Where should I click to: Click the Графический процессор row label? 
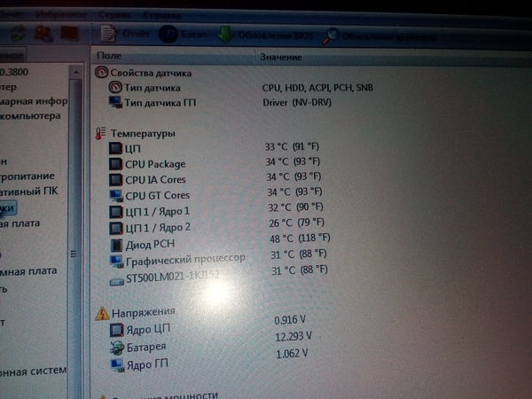click(x=185, y=260)
